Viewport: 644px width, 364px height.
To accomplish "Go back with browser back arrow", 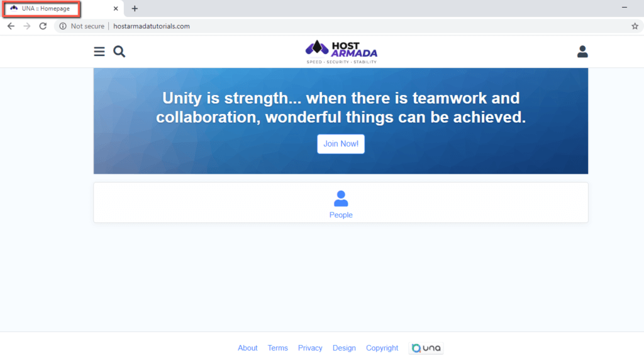I will click(x=11, y=26).
